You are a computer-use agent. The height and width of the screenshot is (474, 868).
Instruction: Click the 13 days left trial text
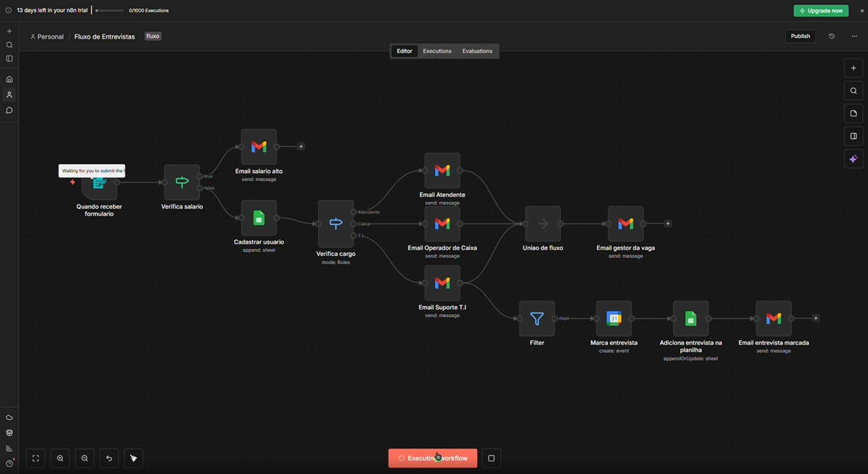pyautogui.click(x=52, y=10)
